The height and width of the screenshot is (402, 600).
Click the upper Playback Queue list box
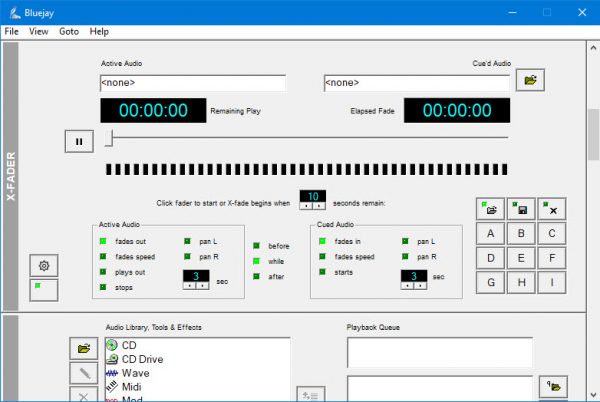coord(440,352)
